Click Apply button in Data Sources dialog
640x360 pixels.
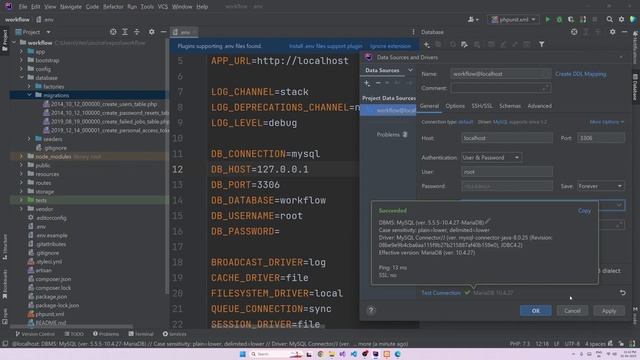tap(609, 311)
